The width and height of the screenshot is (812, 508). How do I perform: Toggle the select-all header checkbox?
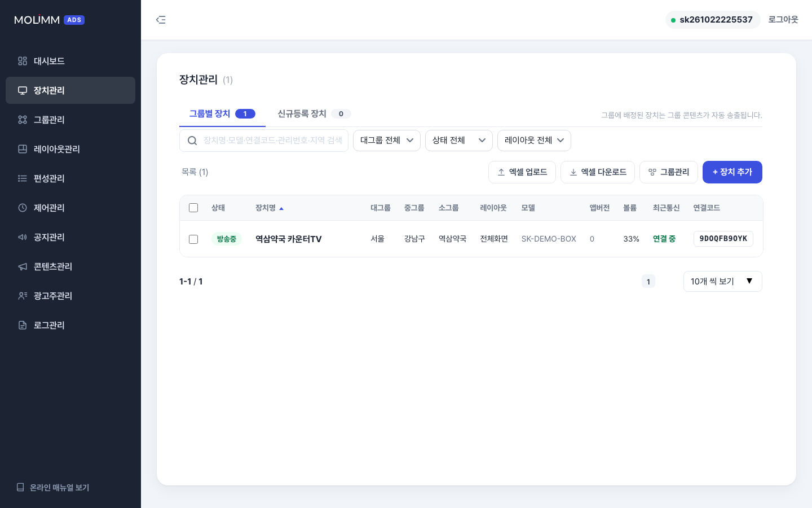pyautogui.click(x=193, y=208)
